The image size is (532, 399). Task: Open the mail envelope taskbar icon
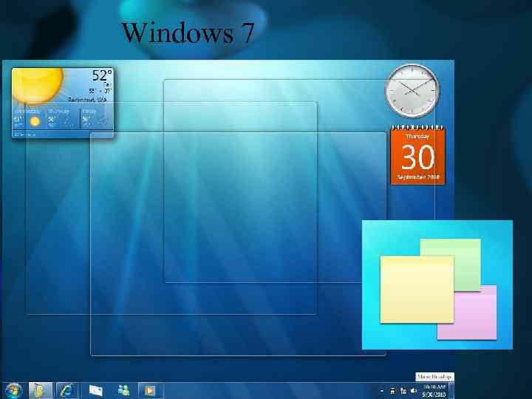95,391
